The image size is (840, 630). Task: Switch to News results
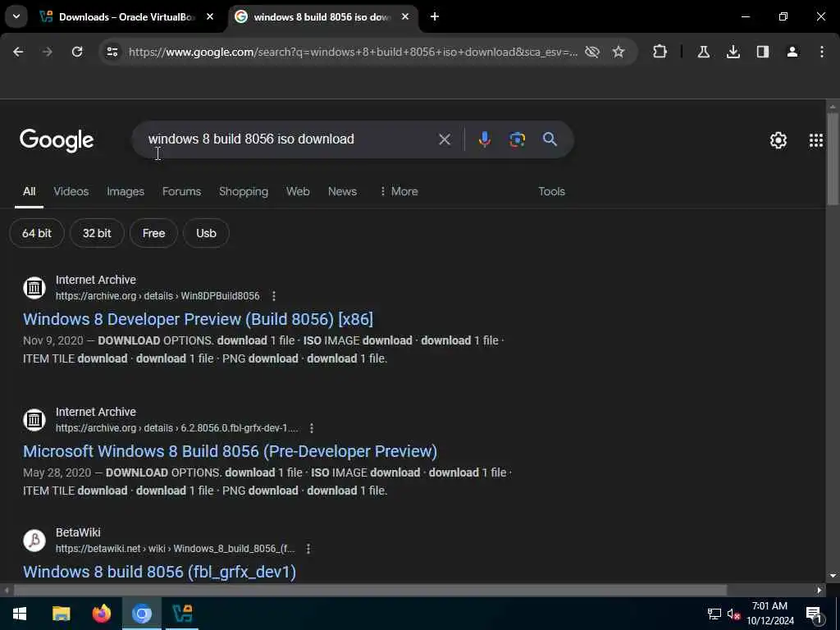pos(342,192)
